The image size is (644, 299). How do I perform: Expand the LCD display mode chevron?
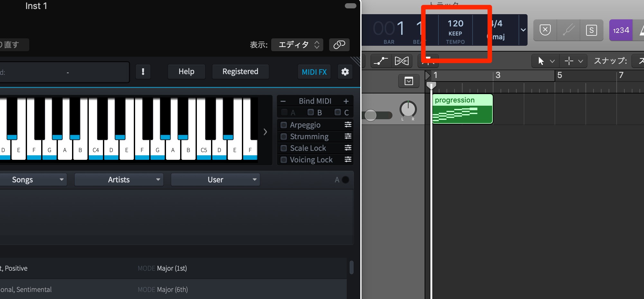[523, 30]
